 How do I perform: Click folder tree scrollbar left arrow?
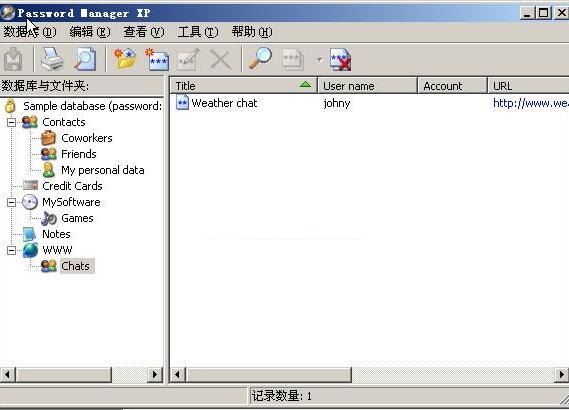(8, 374)
